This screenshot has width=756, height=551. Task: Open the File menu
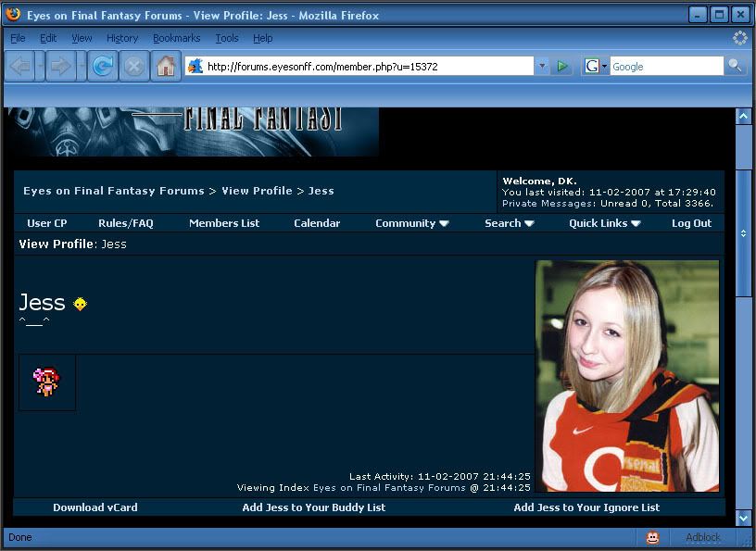point(18,38)
